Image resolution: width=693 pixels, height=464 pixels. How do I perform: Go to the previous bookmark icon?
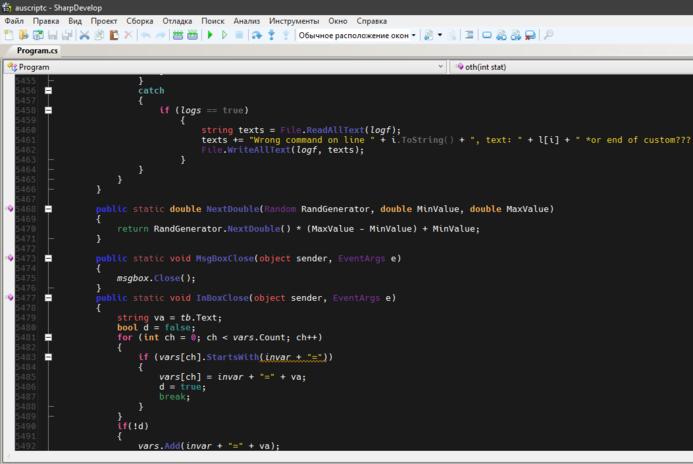click(x=501, y=35)
